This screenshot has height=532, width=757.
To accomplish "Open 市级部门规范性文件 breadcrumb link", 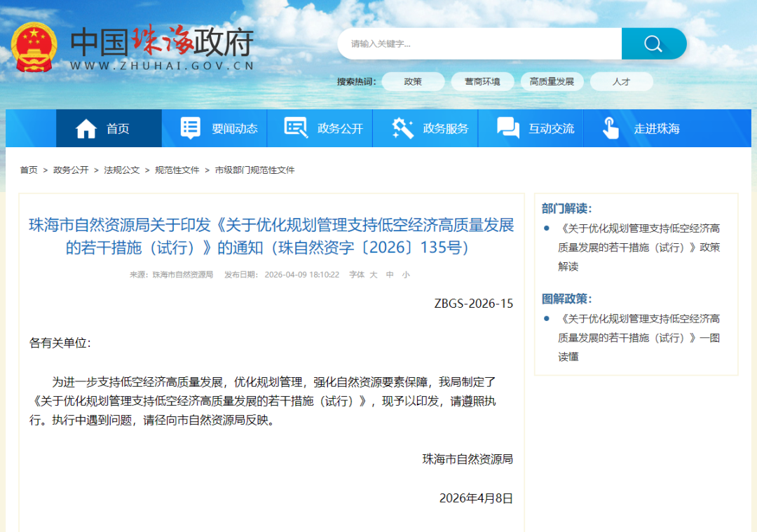I will [254, 170].
